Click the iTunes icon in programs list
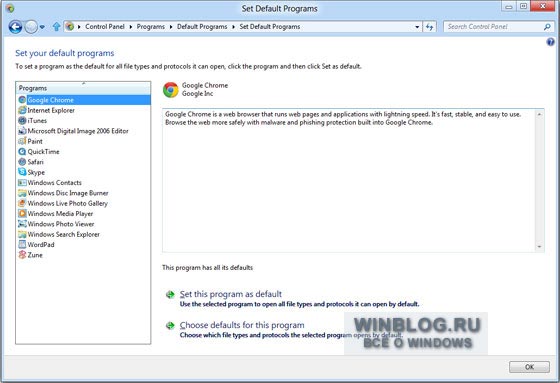The width and height of the screenshot is (560, 383). coord(22,120)
